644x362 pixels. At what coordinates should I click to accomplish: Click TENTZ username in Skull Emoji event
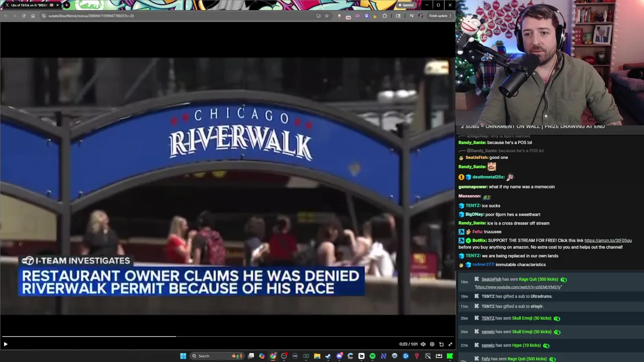click(488, 318)
